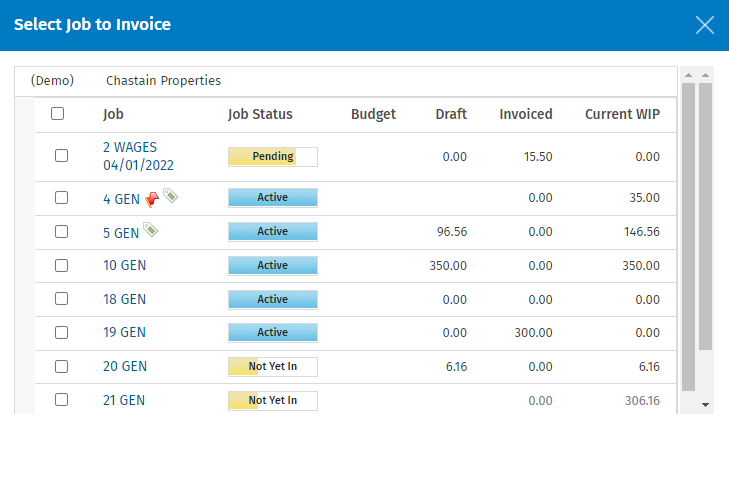The image size is (729, 490).
Task: Click the Pending status bar for 2 WAGES
Action: (x=272, y=157)
